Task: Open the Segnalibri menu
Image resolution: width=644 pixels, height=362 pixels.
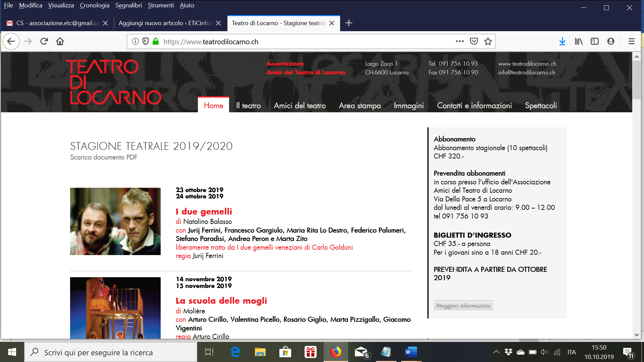Action: 128,5
